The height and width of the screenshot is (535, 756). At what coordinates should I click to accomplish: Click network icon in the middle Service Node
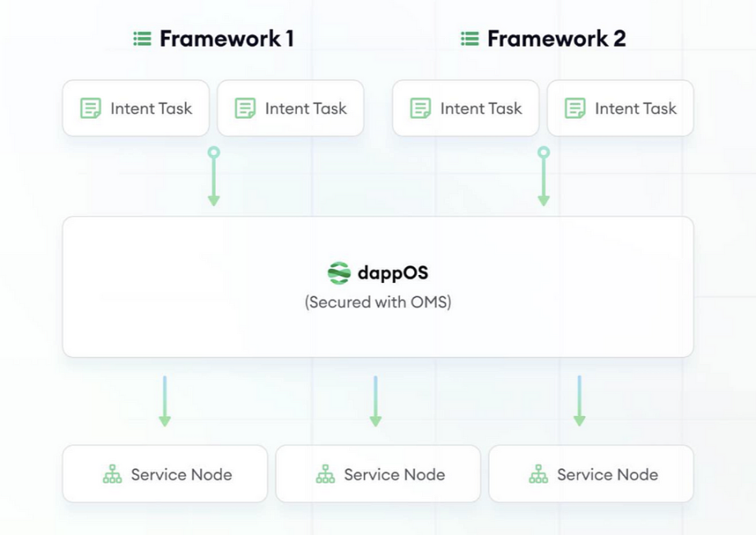(326, 474)
